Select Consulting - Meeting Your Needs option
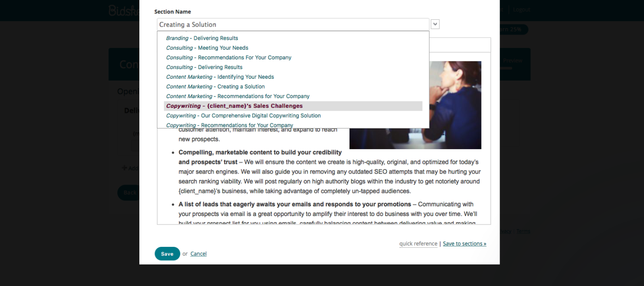This screenshot has height=286, width=644. tap(207, 48)
